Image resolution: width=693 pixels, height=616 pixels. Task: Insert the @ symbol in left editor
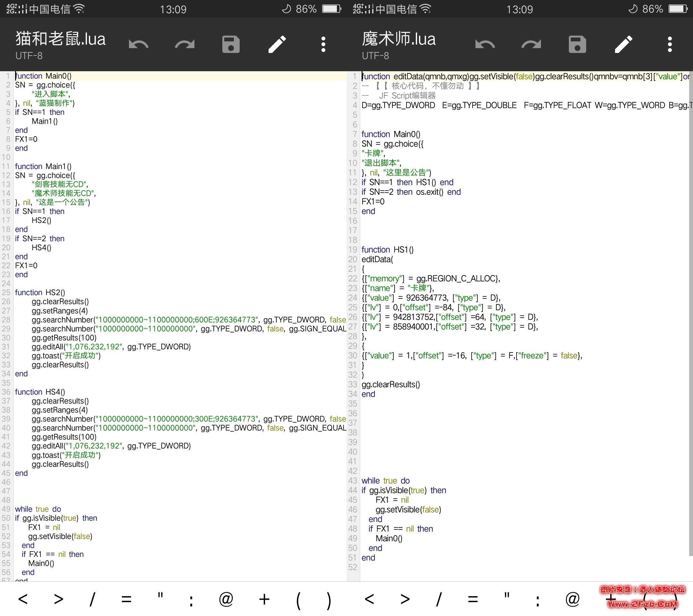(226, 599)
